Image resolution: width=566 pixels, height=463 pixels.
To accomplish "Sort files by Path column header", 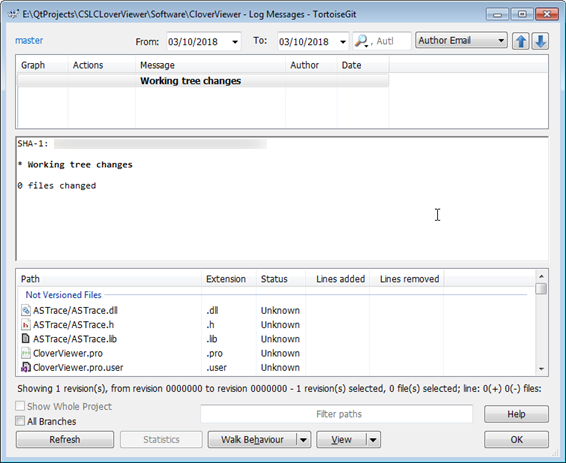I will click(109, 279).
